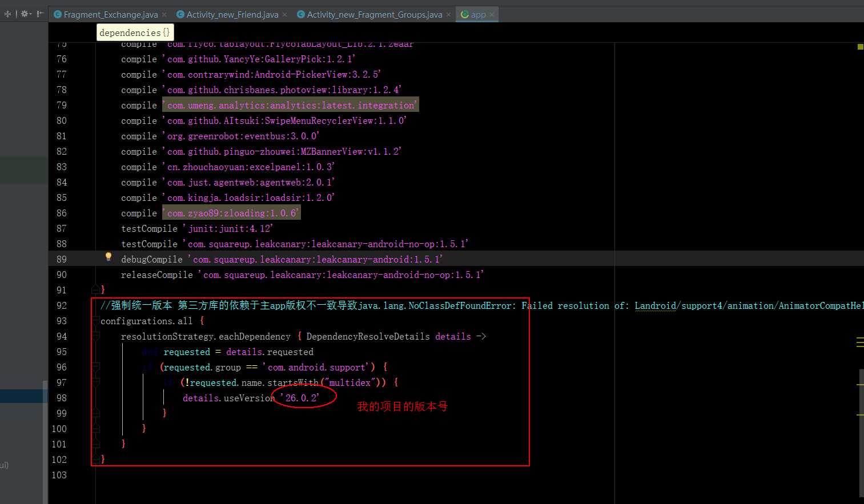The width and height of the screenshot is (864, 504).
Task: Close the Fragment_Exchange.java tab
Action: (x=164, y=15)
